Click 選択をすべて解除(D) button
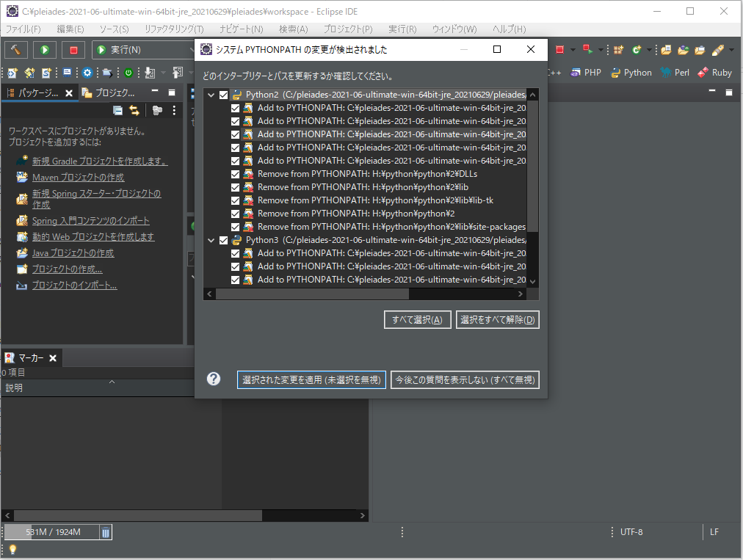The image size is (743, 560). (498, 320)
